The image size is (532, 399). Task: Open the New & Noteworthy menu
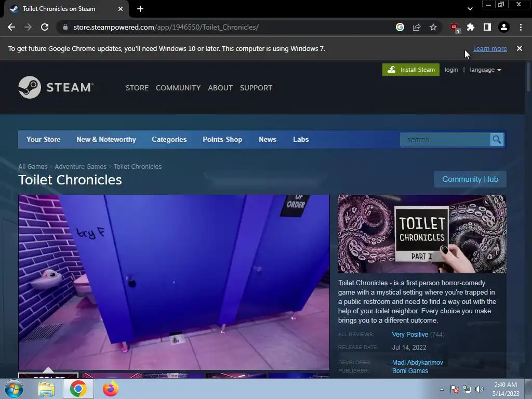[106, 139]
